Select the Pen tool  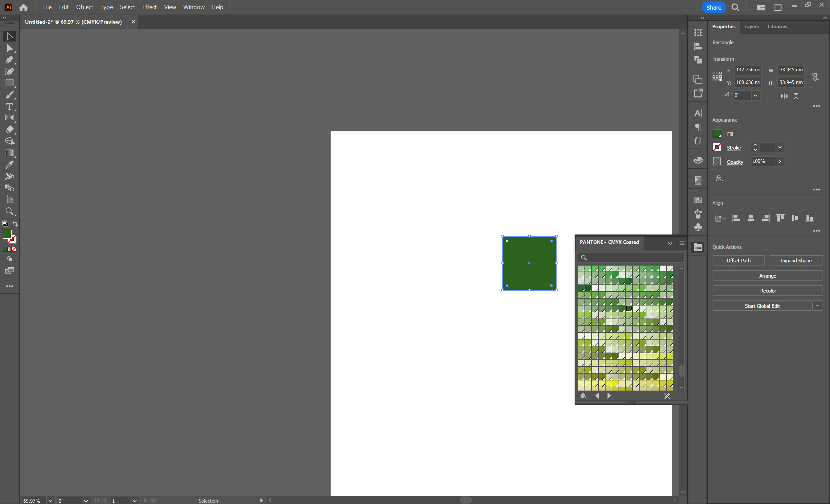tap(9, 60)
